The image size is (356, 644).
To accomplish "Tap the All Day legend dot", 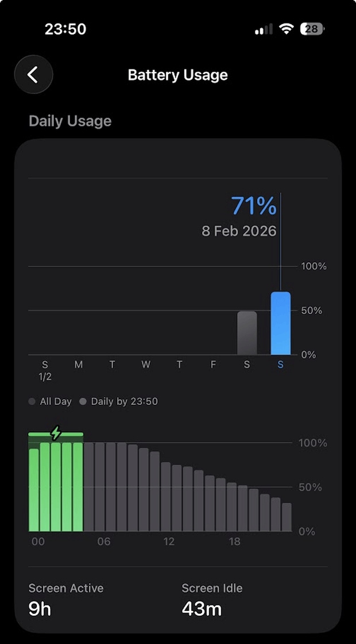I will click(32, 402).
